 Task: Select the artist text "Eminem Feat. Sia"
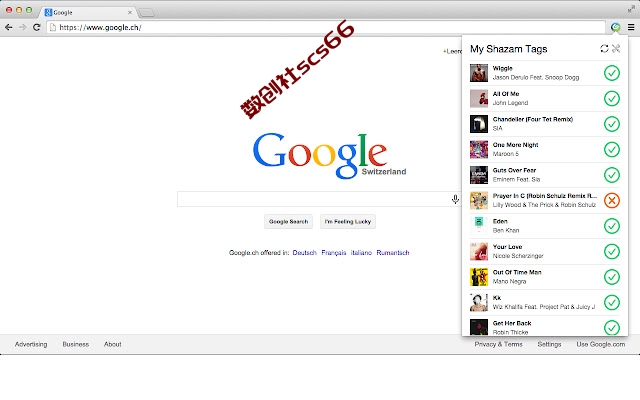pyautogui.click(x=516, y=180)
